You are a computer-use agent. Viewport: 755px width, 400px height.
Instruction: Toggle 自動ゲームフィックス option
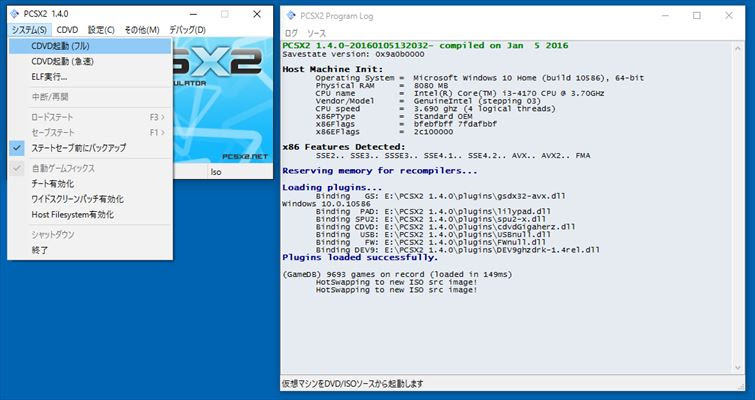90,168
